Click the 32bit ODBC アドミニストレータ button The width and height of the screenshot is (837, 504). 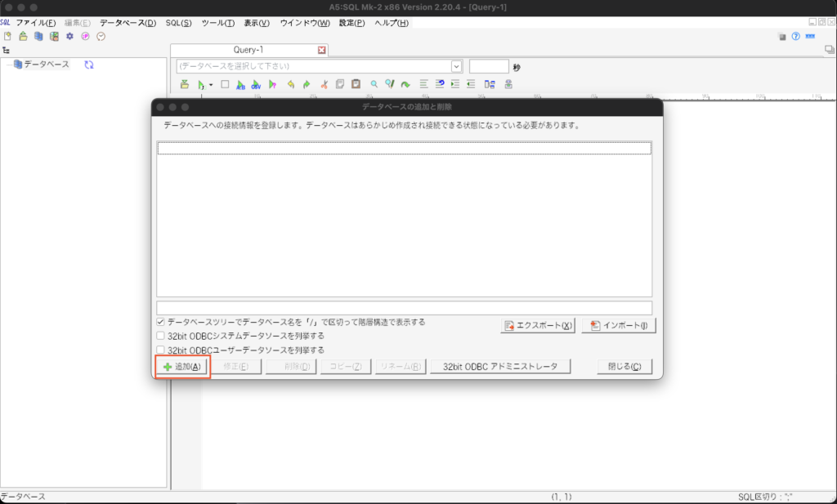pos(500,367)
